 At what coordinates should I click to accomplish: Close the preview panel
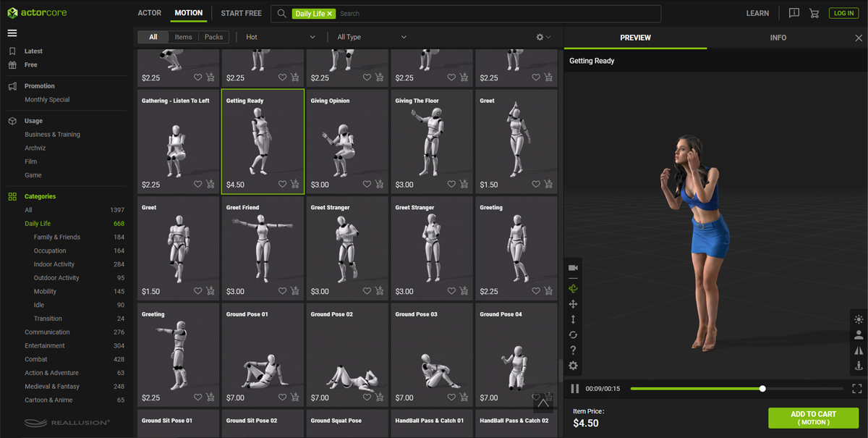859,38
